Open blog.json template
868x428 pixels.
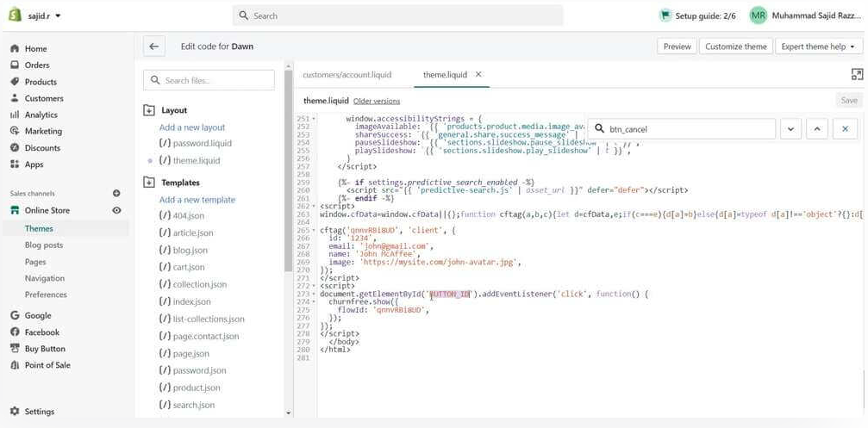tap(190, 250)
